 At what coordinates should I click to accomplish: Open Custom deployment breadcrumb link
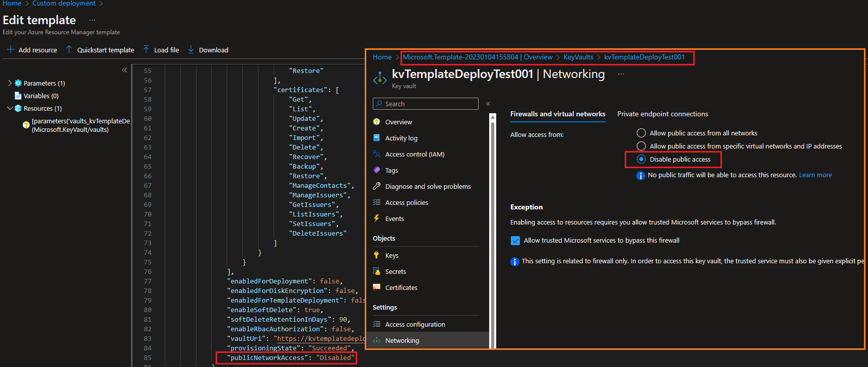64,4
